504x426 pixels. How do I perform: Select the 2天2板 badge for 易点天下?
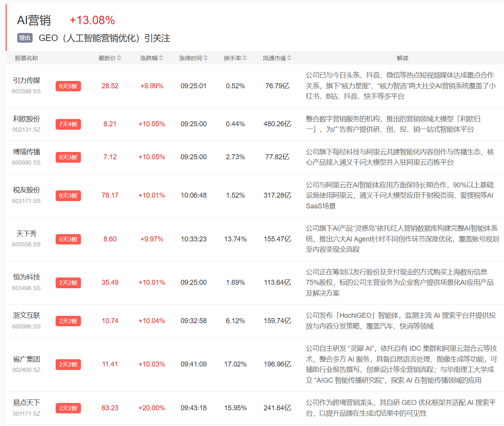[68, 408]
